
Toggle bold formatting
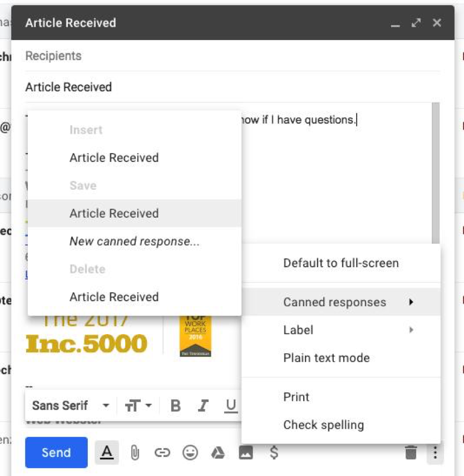point(175,406)
